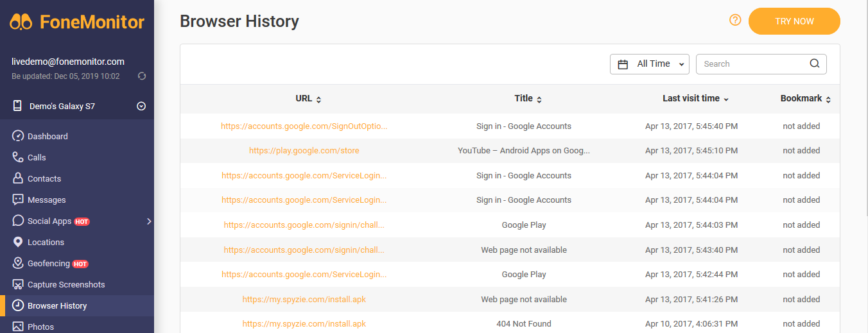Open signin/chall link visited at 5:44:03 PM

(304, 225)
